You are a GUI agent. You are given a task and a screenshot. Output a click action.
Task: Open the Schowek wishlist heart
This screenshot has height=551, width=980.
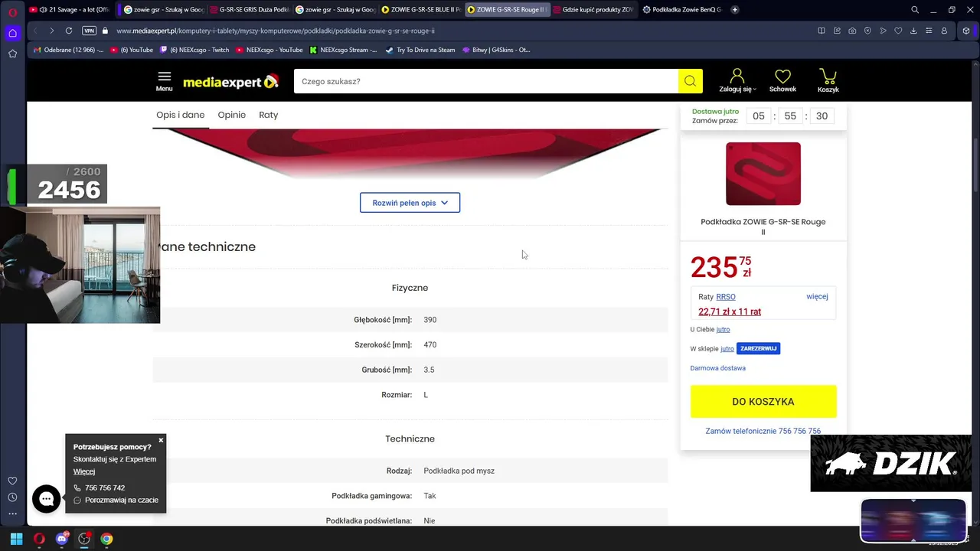pyautogui.click(x=782, y=81)
